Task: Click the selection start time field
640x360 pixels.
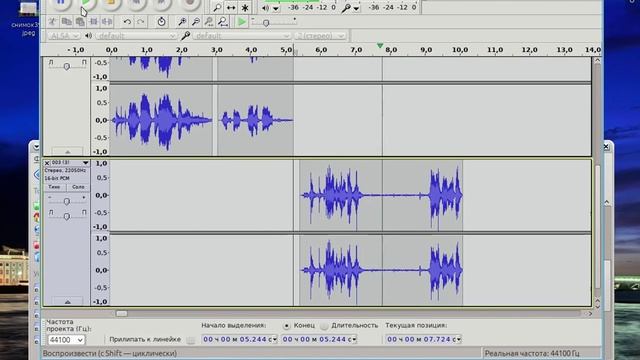Action: click(240, 339)
